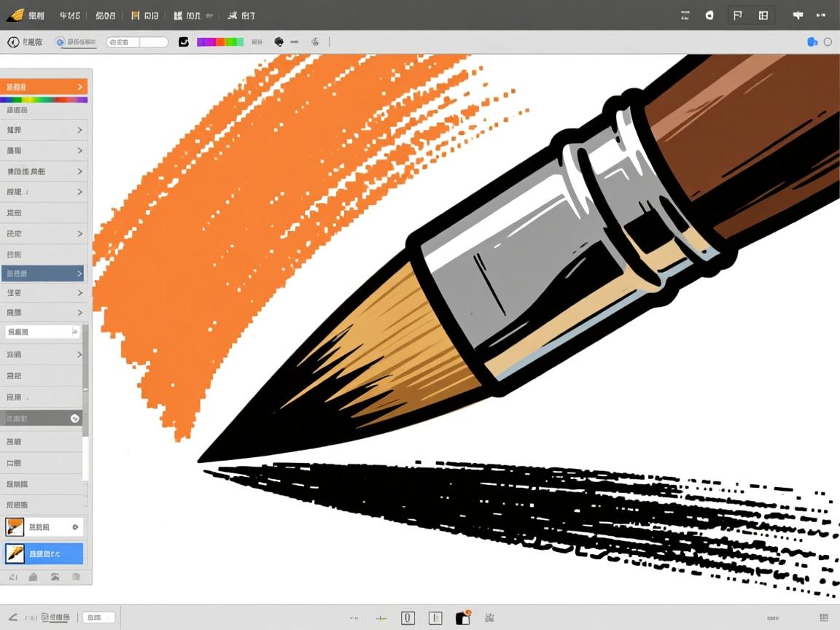Image resolution: width=840 pixels, height=630 pixels.
Task: Click the small button field in bottom-left status bar
Action: (x=98, y=618)
